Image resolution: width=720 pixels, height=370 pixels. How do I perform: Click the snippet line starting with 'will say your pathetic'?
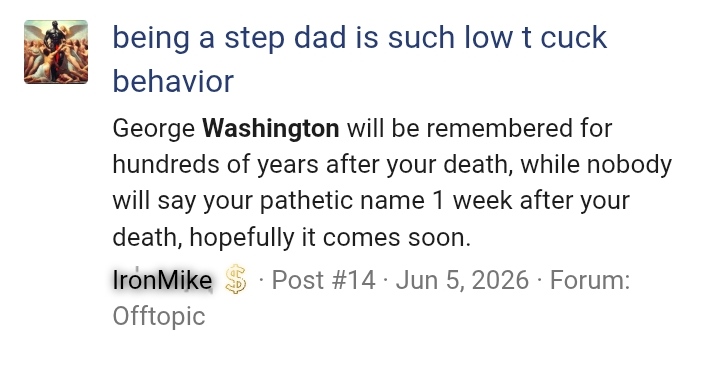pos(371,202)
